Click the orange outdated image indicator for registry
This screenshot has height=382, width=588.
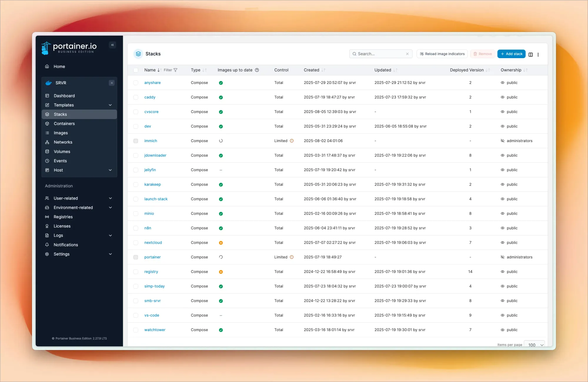[221, 272]
